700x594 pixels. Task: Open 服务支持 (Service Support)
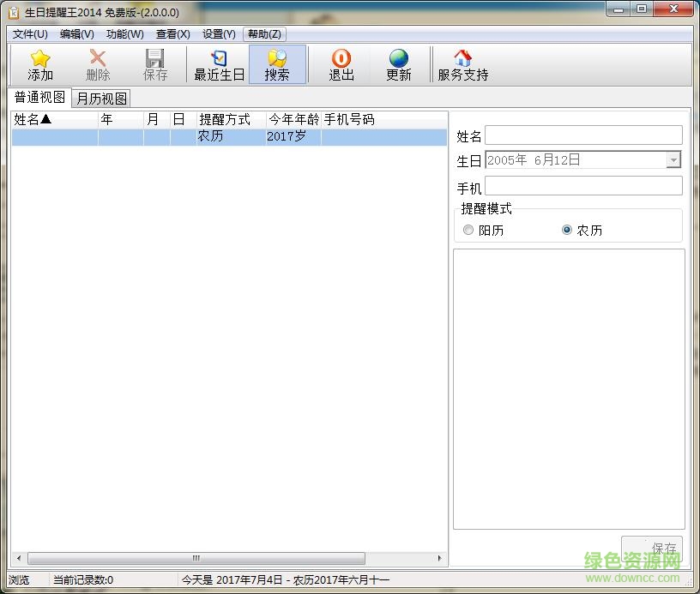(462, 63)
